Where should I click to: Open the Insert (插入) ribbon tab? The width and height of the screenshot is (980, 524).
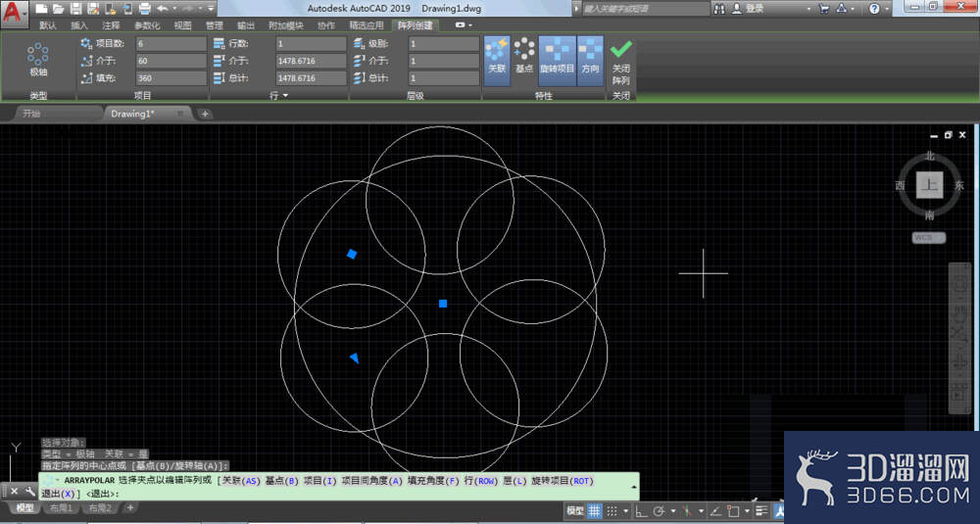coord(79,25)
